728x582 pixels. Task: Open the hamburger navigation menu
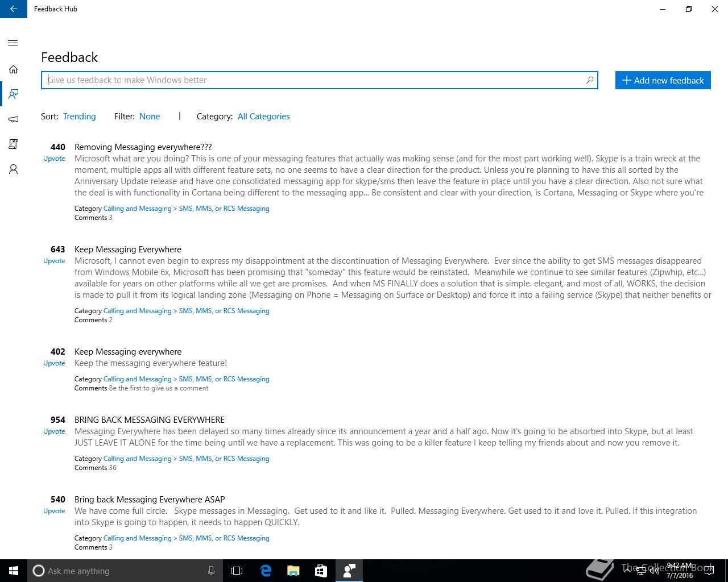[13, 43]
